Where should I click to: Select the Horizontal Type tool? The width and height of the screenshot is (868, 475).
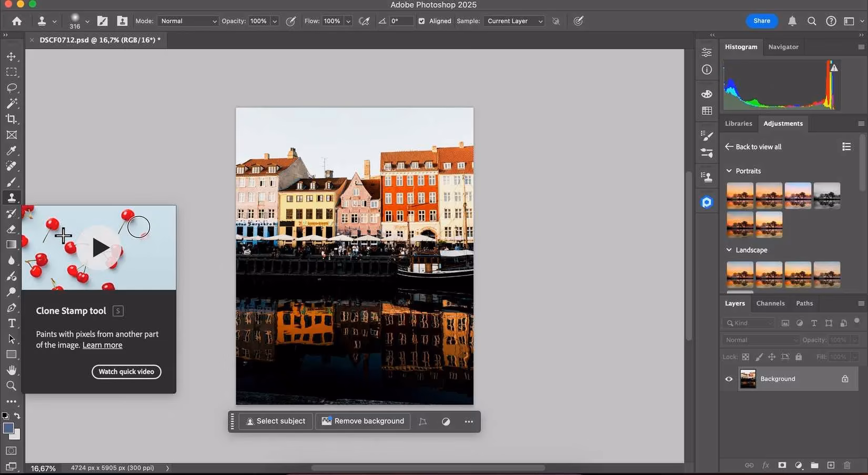coord(12,323)
